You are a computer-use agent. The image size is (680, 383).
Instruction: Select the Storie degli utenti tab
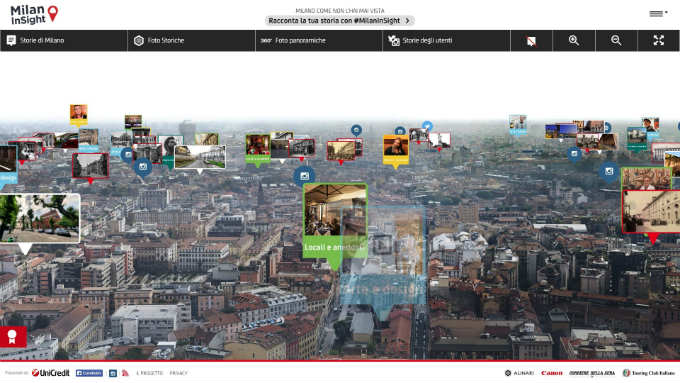(x=446, y=40)
